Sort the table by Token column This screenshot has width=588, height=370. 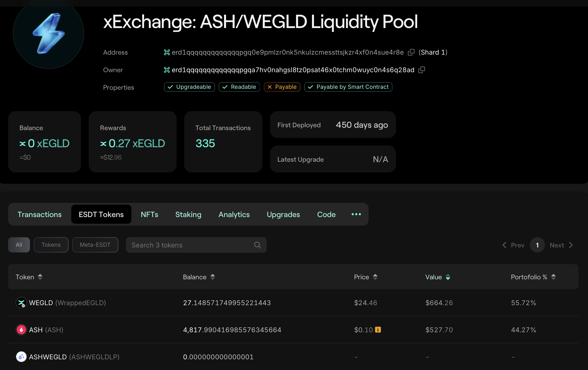coord(29,277)
